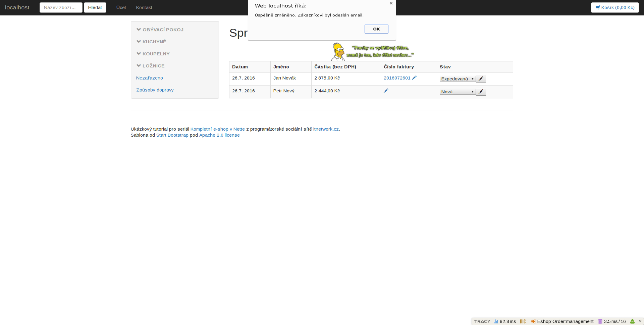The image size is (644, 325).
Task: Expand the Koupelny category
Action: (x=153, y=54)
